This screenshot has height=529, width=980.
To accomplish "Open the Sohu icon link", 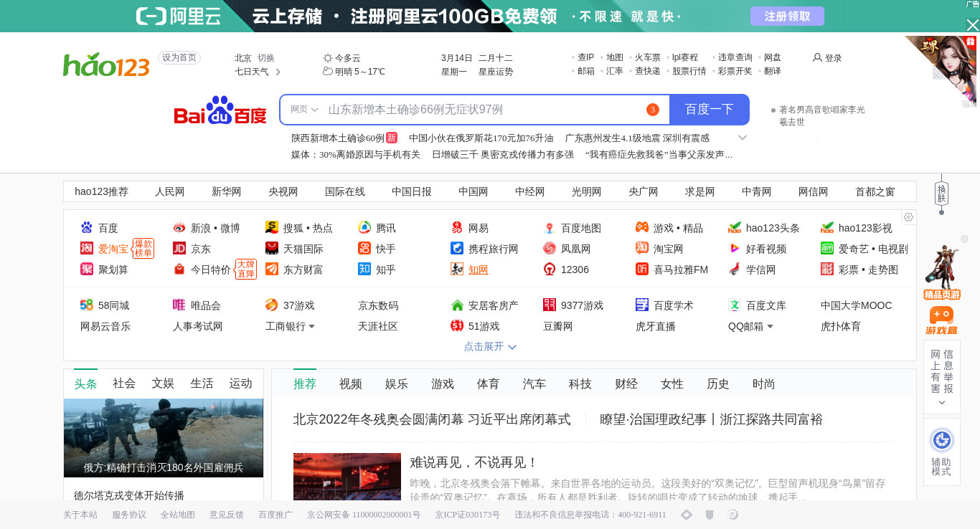I will [x=272, y=228].
